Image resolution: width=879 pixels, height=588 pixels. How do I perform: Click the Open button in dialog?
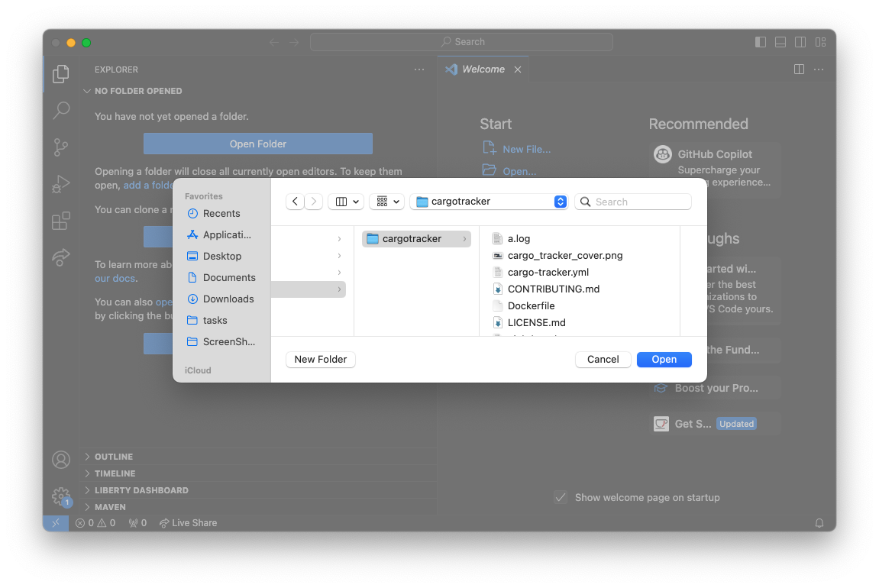pyautogui.click(x=664, y=359)
